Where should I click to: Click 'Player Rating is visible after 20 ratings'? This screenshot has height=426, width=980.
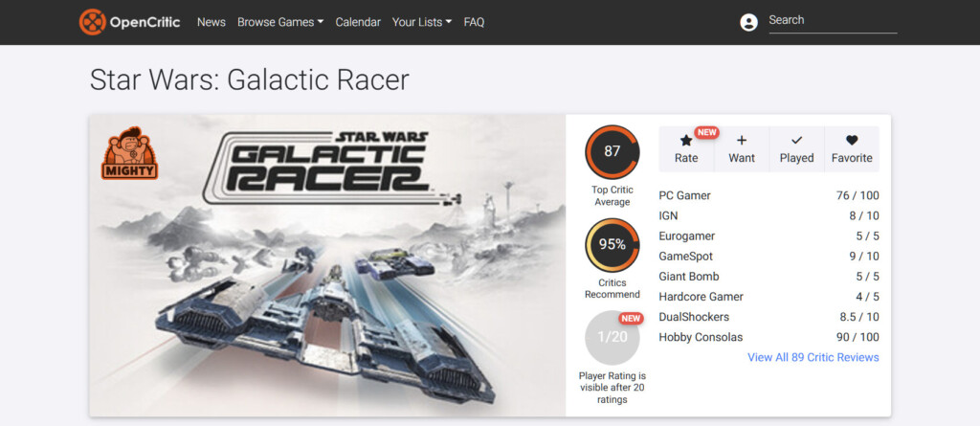pyautogui.click(x=612, y=388)
